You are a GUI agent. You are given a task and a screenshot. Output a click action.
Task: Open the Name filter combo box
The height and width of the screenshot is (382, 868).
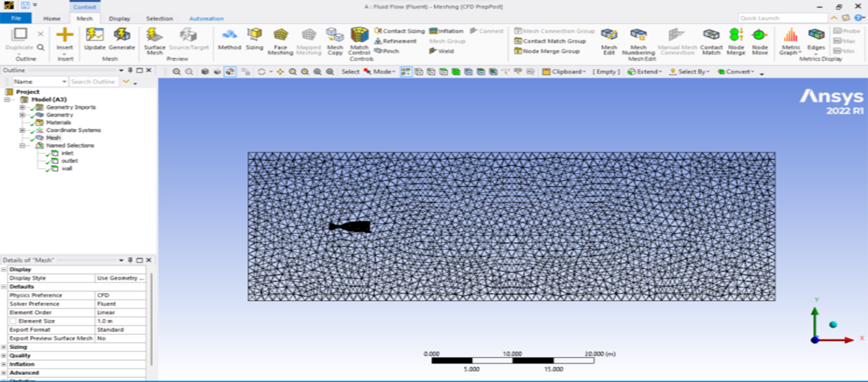(x=40, y=82)
